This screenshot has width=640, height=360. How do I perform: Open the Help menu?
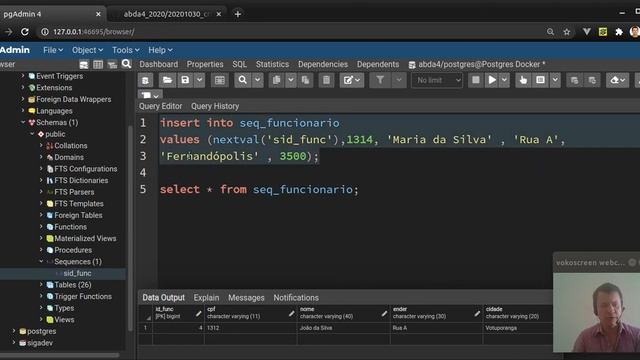160,50
